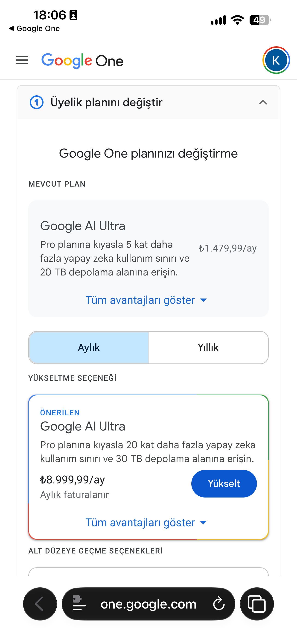Open the hamburger navigation menu
The image size is (297, 644).
tap(22, 60)
